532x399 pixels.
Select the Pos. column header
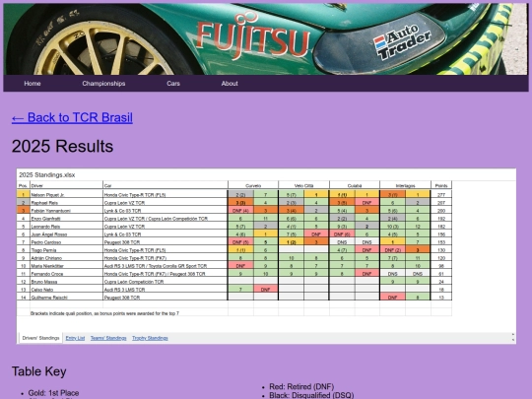[x=23, y=185]
